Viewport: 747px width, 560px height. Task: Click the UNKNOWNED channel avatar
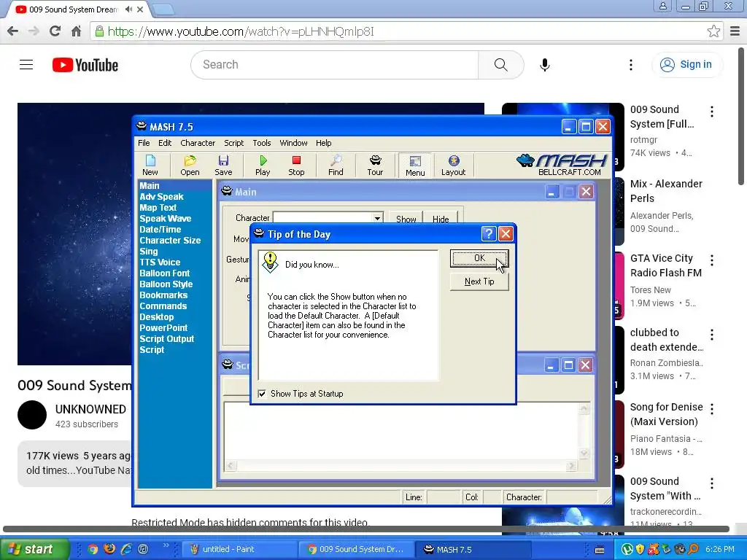pos(32,415)
